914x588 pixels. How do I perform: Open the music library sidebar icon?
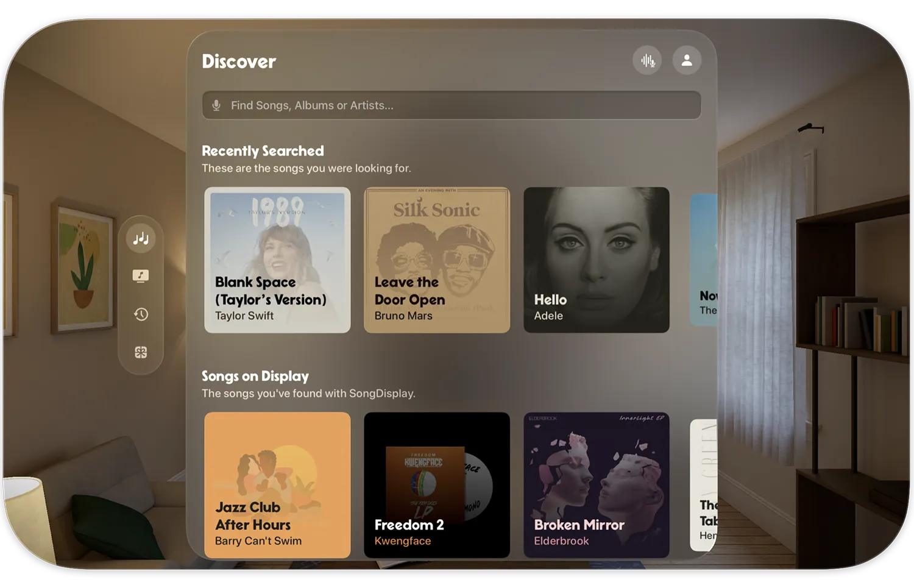(x=141, y=276)
